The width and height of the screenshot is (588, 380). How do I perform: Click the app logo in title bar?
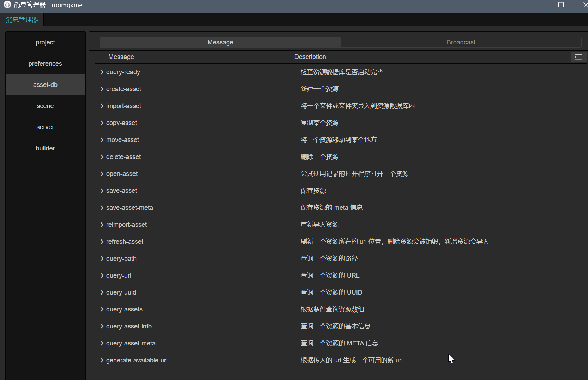pos(7,5)
